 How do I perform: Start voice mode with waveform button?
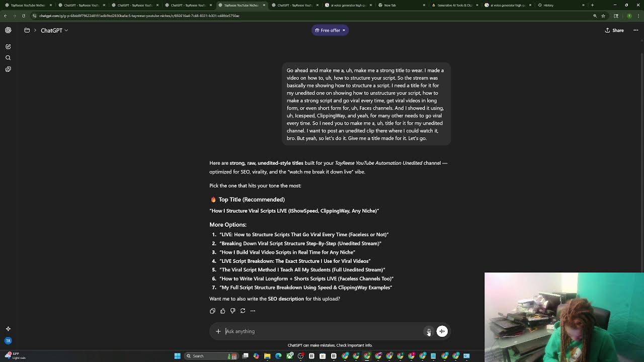click(x=442, y=331)
